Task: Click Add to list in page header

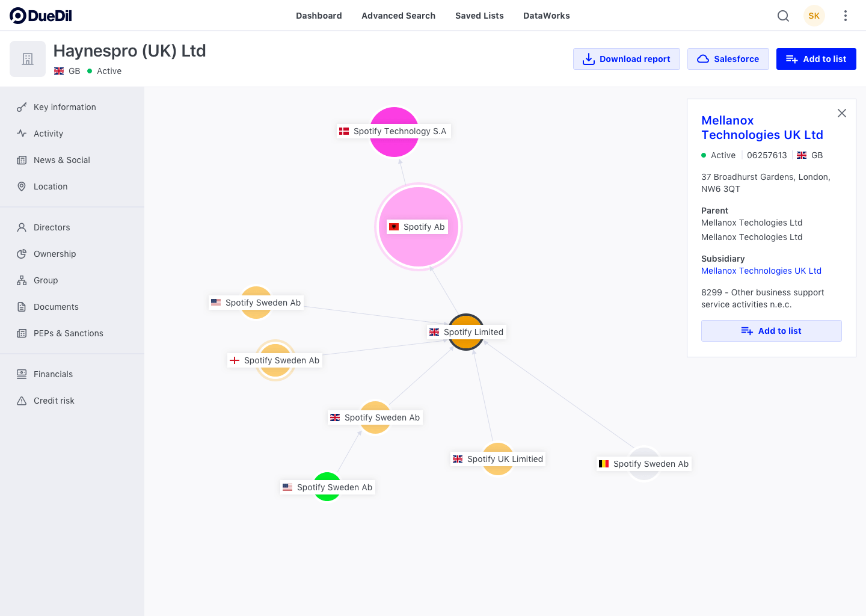Action: [816, 59]
